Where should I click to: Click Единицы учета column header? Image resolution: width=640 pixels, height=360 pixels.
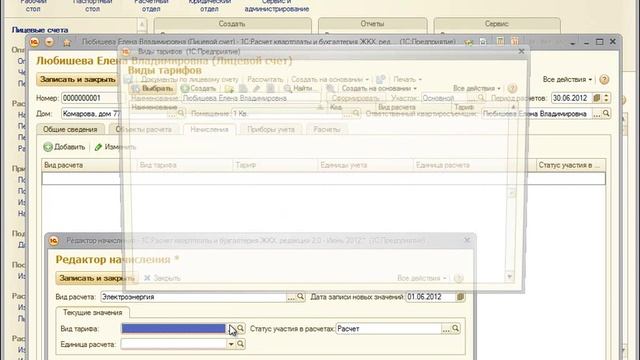365,165
